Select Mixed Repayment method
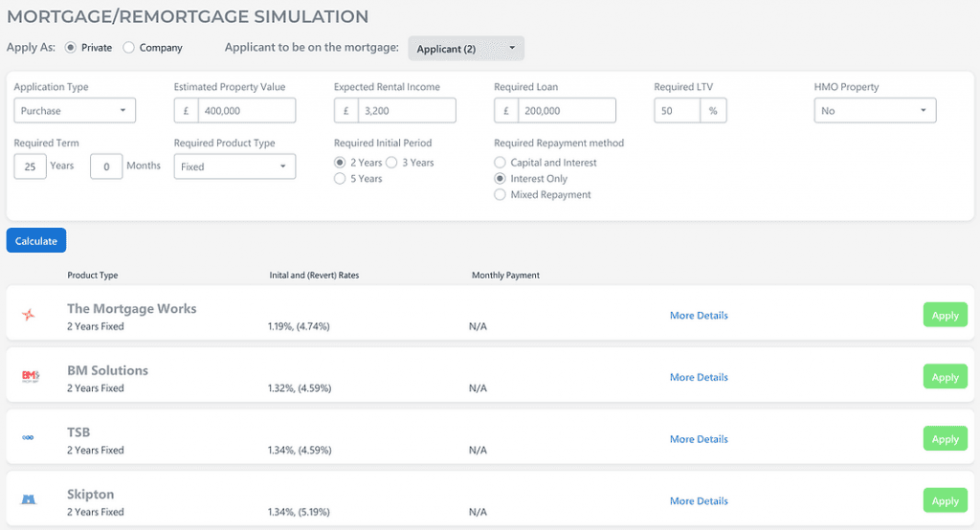The height and width of the screenshot is (530, 980). pyautogui.click(x=500, y=195)
